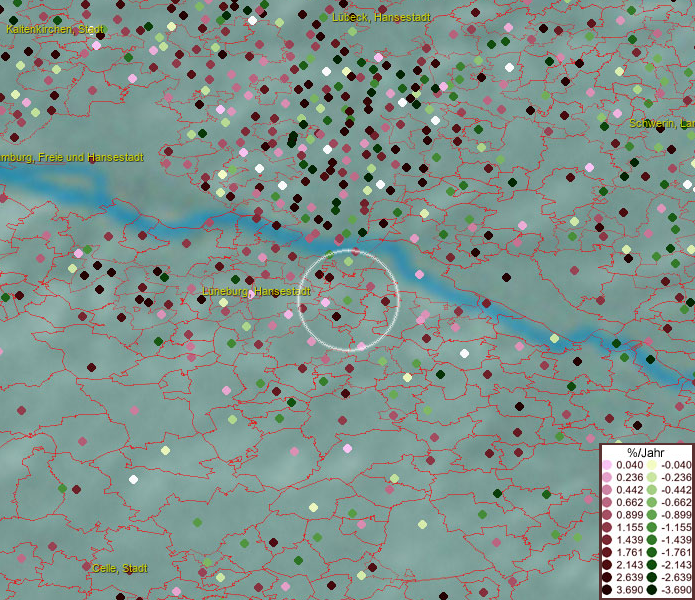Image resolution: width=695 pixels, height=600 pixels.
Task: Click the -2.143 legend value text
Action: click(x=676, y=565)
